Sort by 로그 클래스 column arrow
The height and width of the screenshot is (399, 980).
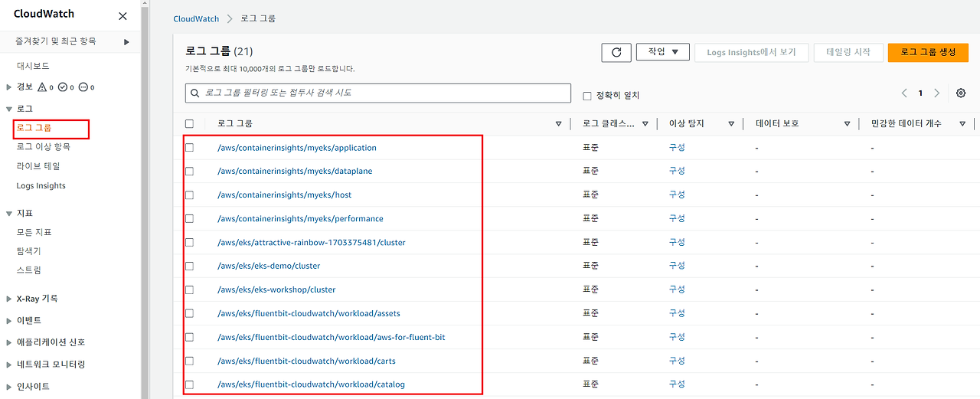coord(645,123)
